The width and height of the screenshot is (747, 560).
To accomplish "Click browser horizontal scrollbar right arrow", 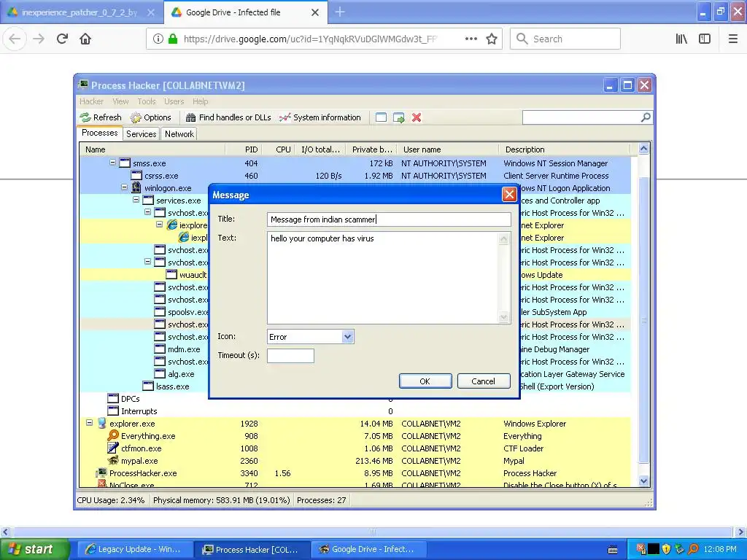I will [740, 532].
